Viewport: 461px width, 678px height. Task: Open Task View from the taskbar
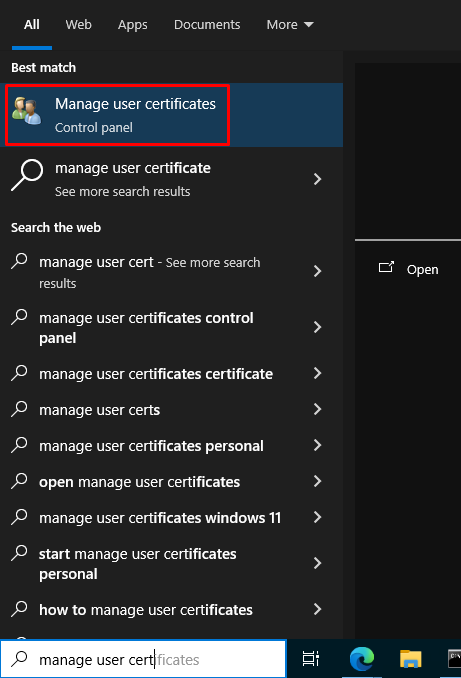click(x=311, y=659)
